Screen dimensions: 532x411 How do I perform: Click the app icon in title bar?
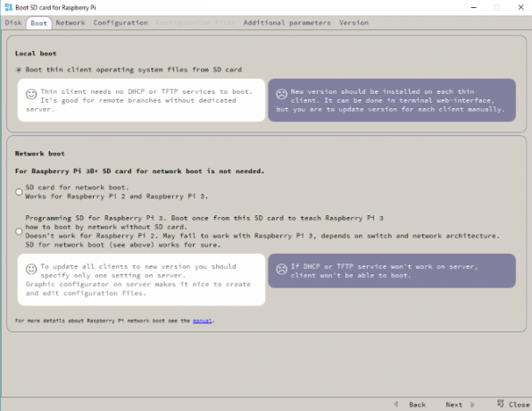click(9, 7)
